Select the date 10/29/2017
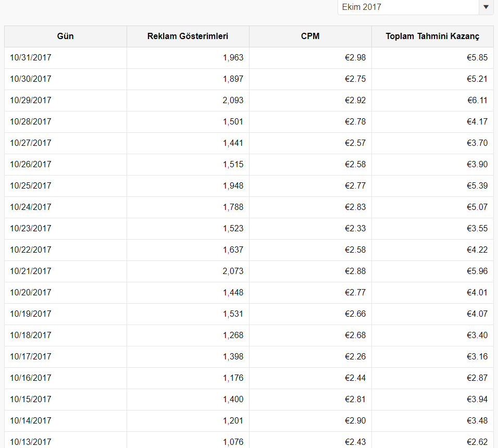 pyautogui.click(x=31, y=100)
